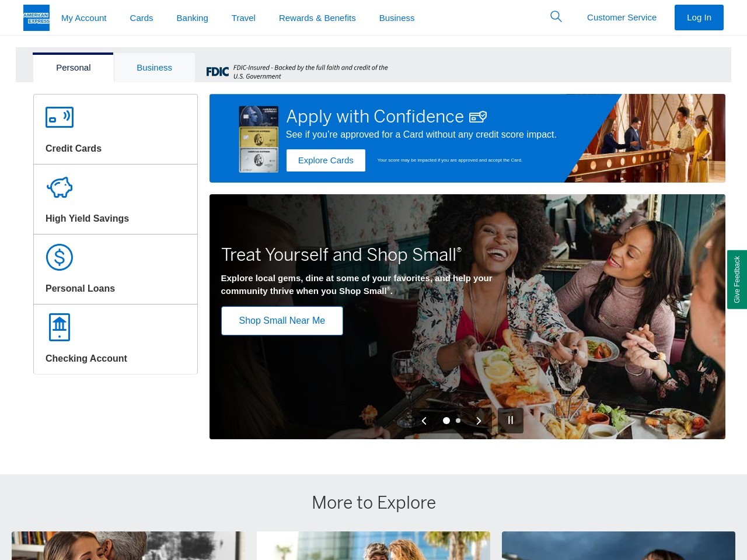This screenshot has height=560, width=747.
Task: Switch to the Business banking tab
Action: [154, 67]
